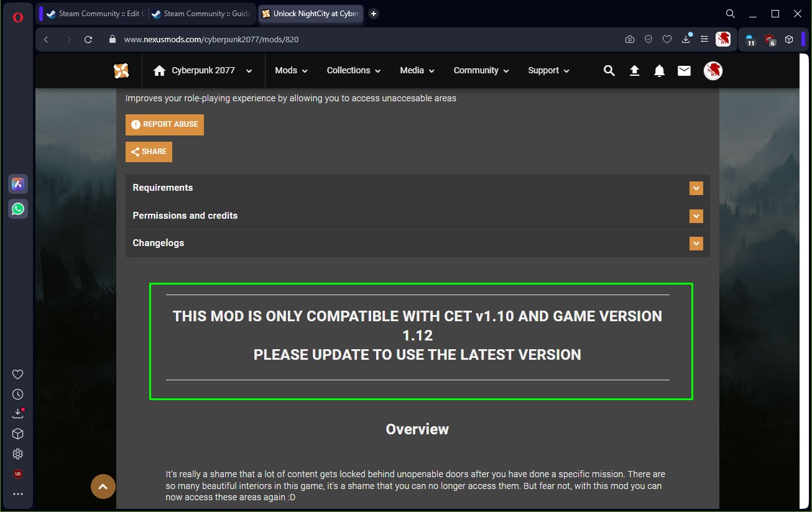The image size is (812, 512).
Task: Upload a mod using the upload arrow icon
Action: click(x=634, y=71)
